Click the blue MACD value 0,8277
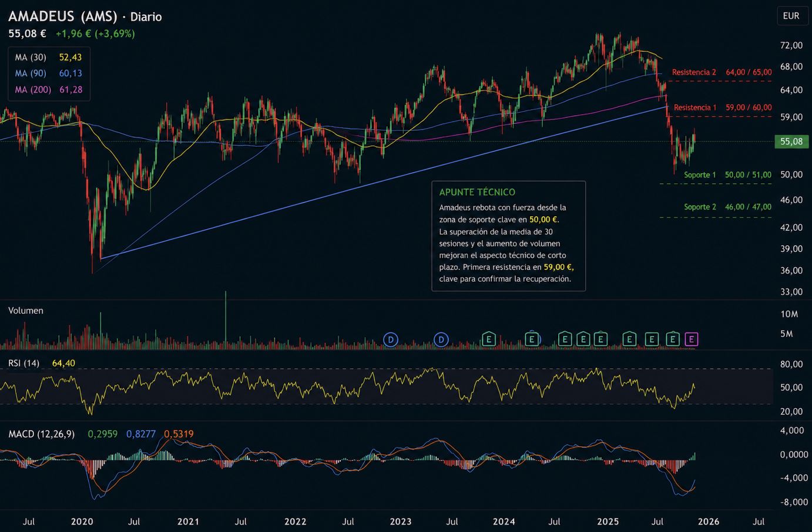This screenshot has height=532, width=812. click(x=141, y=434)
